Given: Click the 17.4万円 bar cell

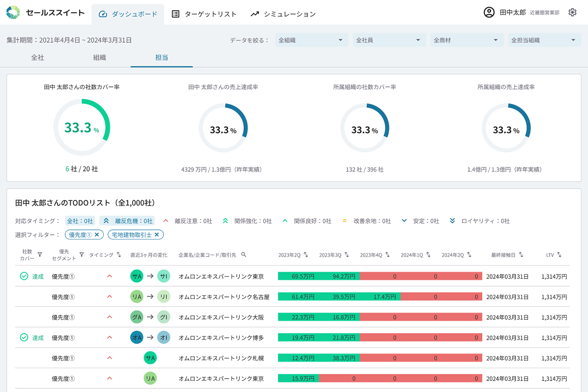Looking at the screenshot, I should coord(380,297).
